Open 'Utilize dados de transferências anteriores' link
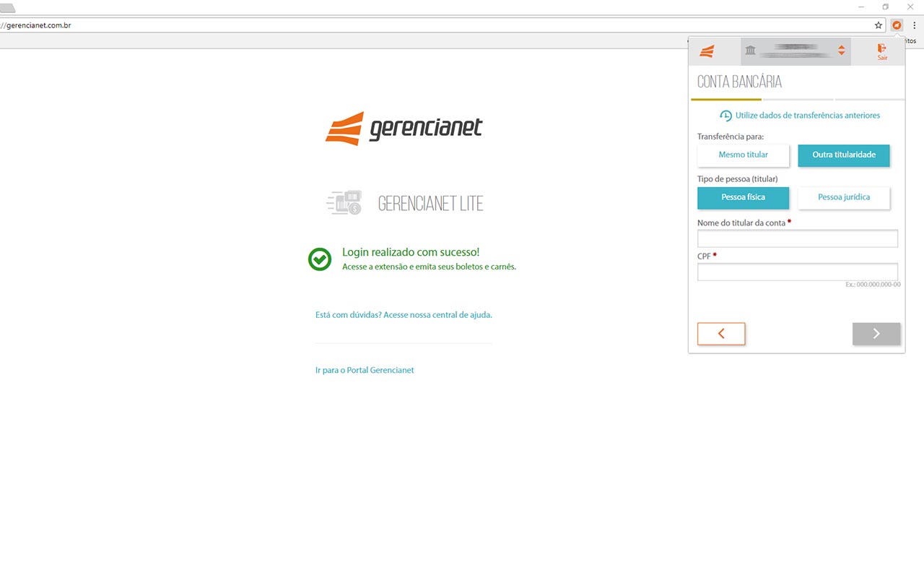The image size is (924, 578). 808,116
